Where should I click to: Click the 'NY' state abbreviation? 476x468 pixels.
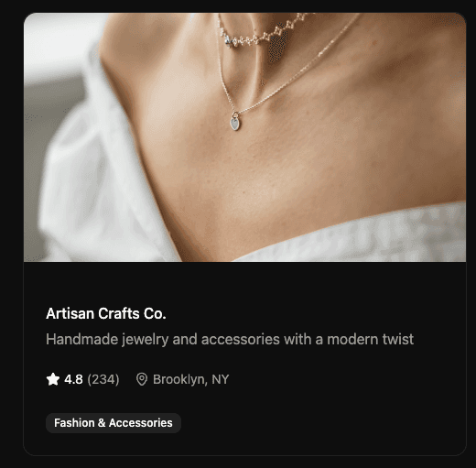coord(220,379)
